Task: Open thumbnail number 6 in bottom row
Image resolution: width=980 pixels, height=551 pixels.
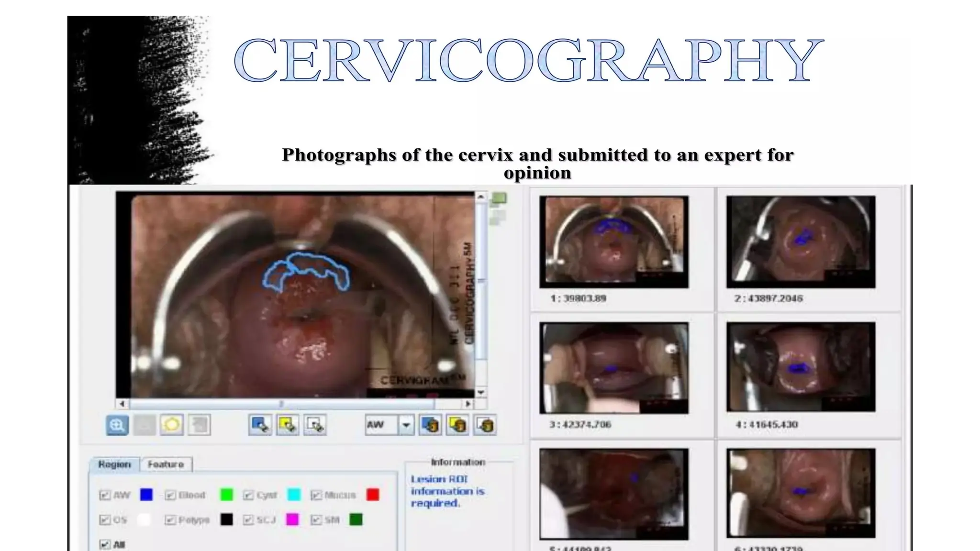Action: coord(801,493)
